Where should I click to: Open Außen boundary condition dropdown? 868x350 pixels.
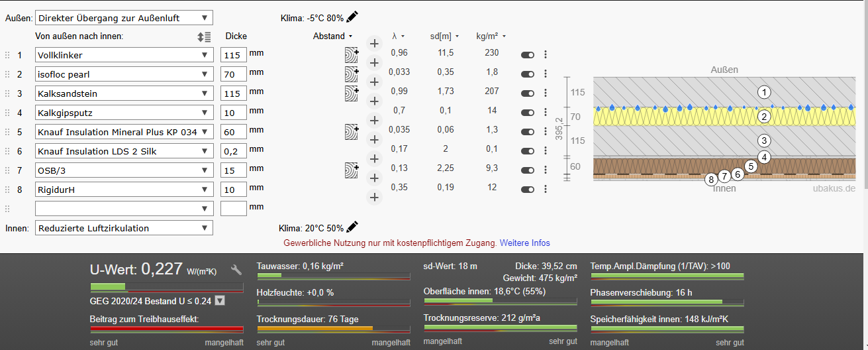[123, 18]
